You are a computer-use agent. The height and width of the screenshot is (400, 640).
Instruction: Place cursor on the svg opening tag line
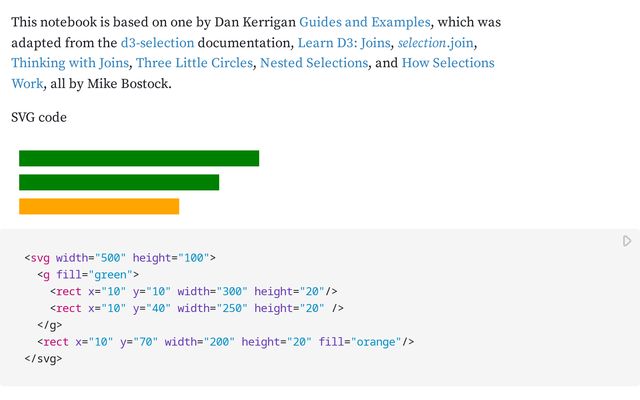pyautogui.click(x=120, y=258)
